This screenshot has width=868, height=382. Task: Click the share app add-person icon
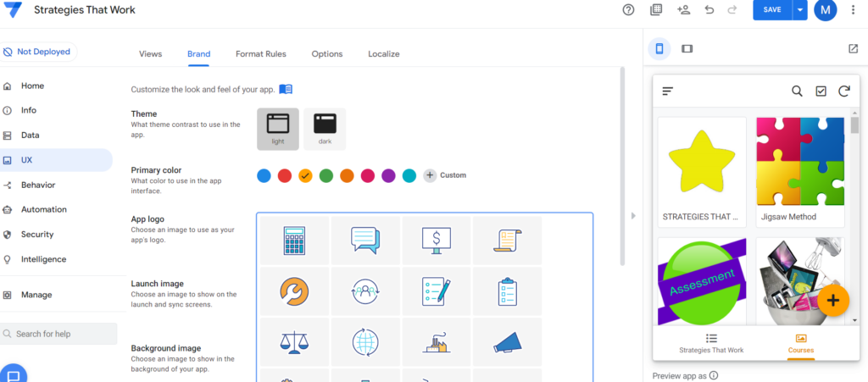coord(683,10)
